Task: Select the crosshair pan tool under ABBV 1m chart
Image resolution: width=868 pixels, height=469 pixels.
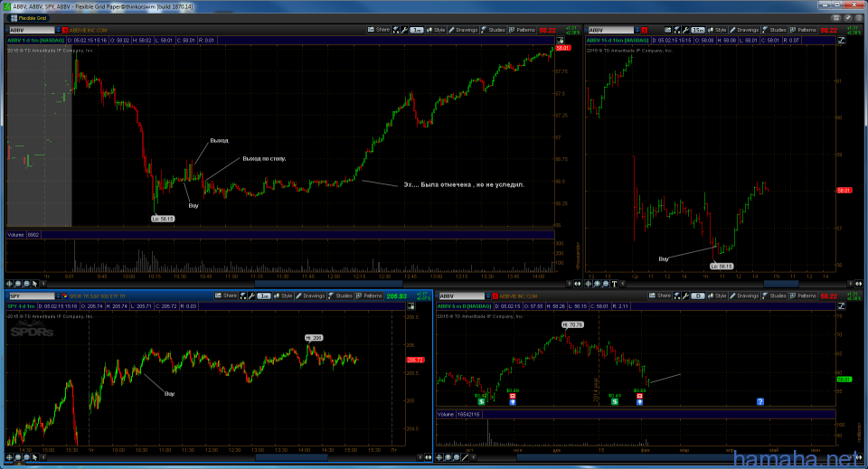Action: [x=9, y=284]
